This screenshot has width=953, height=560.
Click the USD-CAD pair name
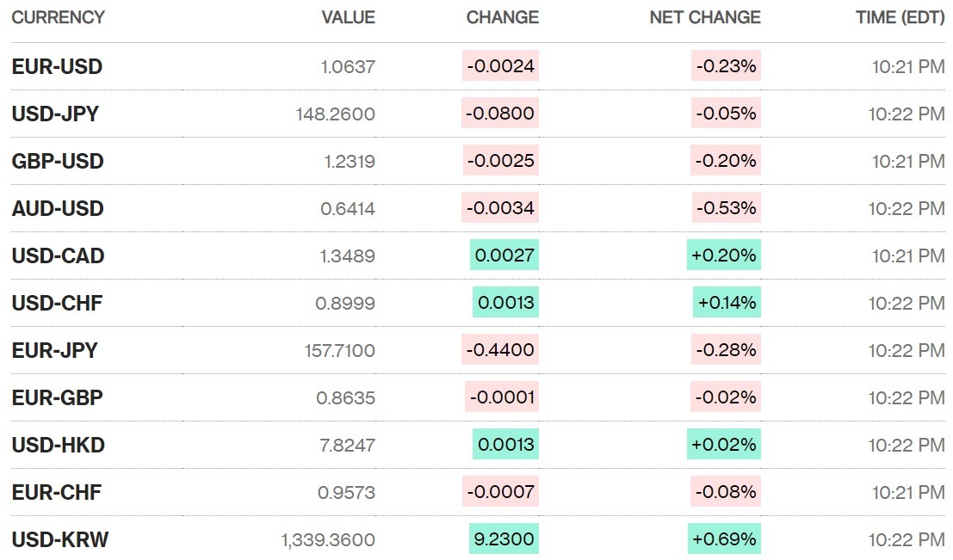(x=58, y=255)
